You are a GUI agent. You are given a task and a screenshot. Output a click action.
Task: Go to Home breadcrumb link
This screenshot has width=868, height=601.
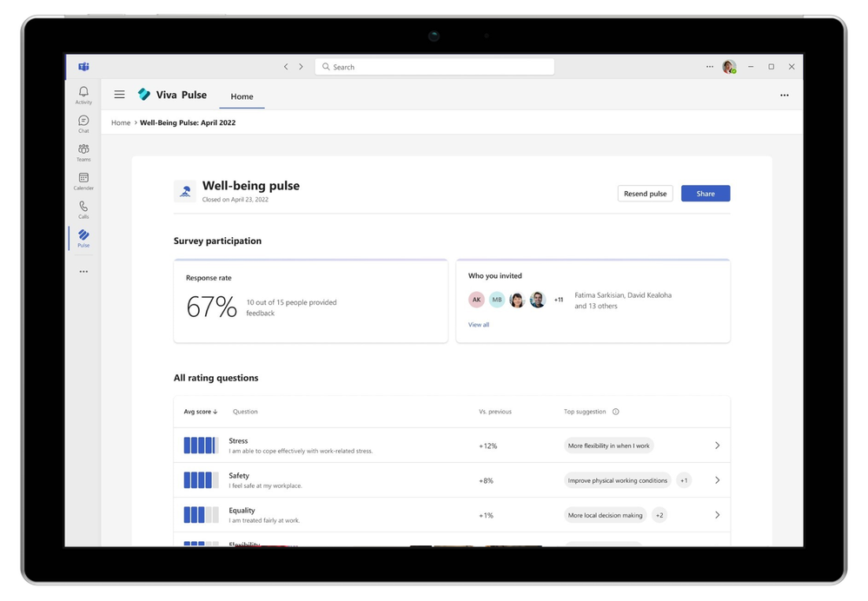(121, 122)
